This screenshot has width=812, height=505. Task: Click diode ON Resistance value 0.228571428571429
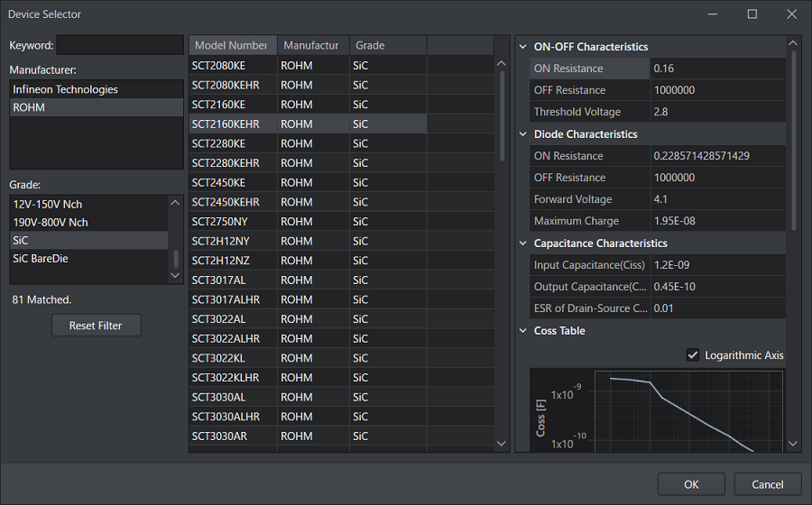[x=718, y=156]
